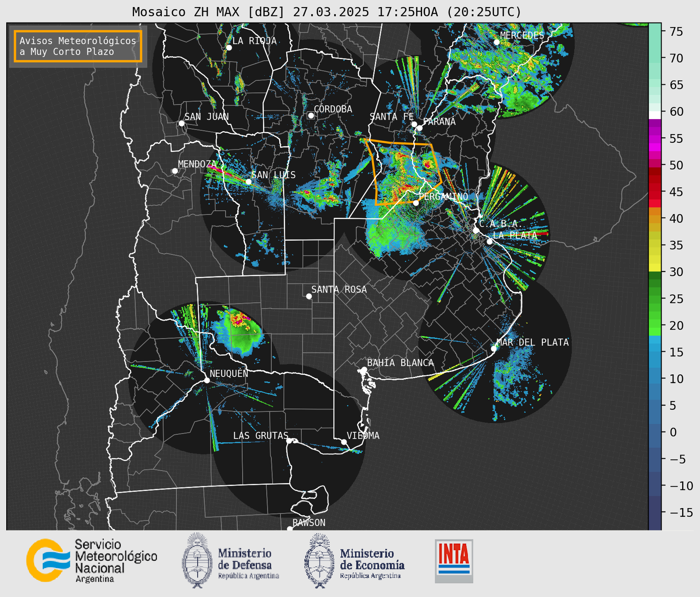The image size is (700, 597).
Task: Click the white marker dot at Córdoba
Action: [x=311, y=115]
